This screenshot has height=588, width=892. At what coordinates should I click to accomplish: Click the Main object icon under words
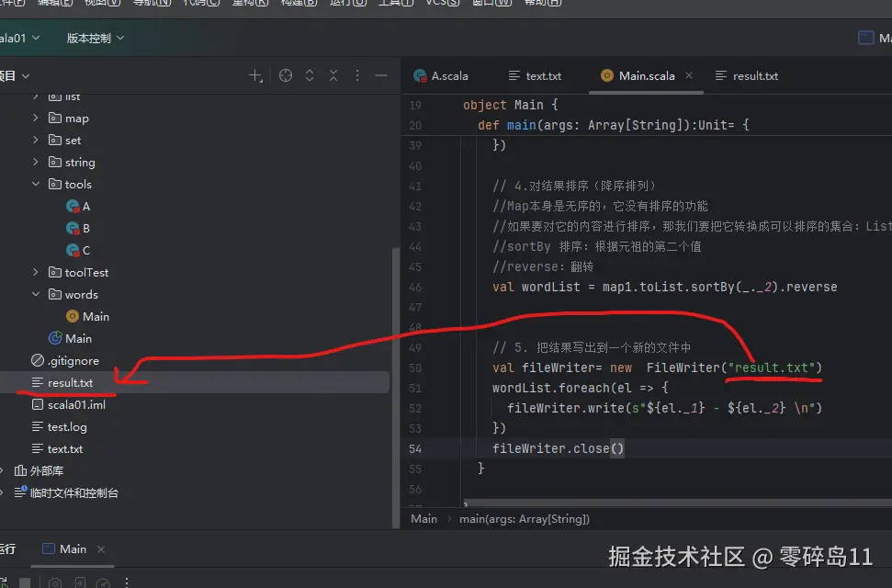point(73,316)
